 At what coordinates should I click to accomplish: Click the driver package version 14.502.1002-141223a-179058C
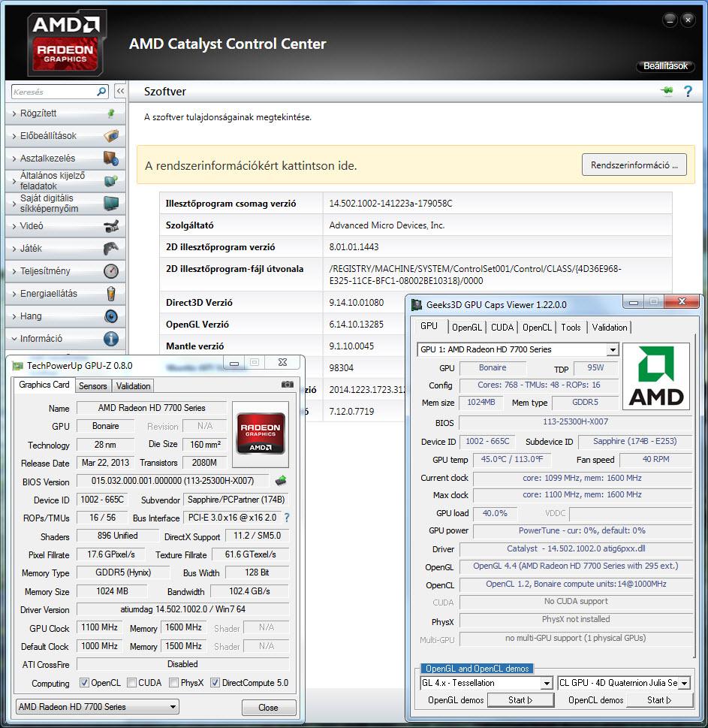click(x=390, y=204)
